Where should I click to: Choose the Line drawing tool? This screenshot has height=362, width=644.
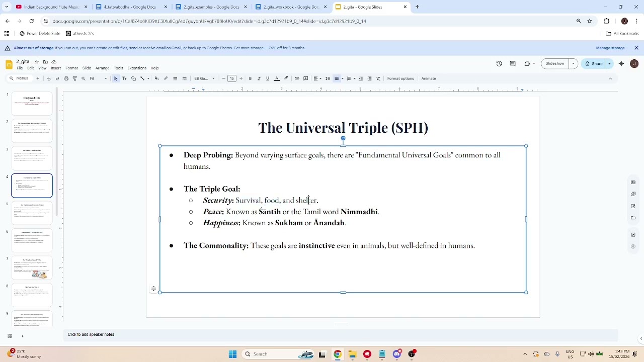click(x=142, y=78)
